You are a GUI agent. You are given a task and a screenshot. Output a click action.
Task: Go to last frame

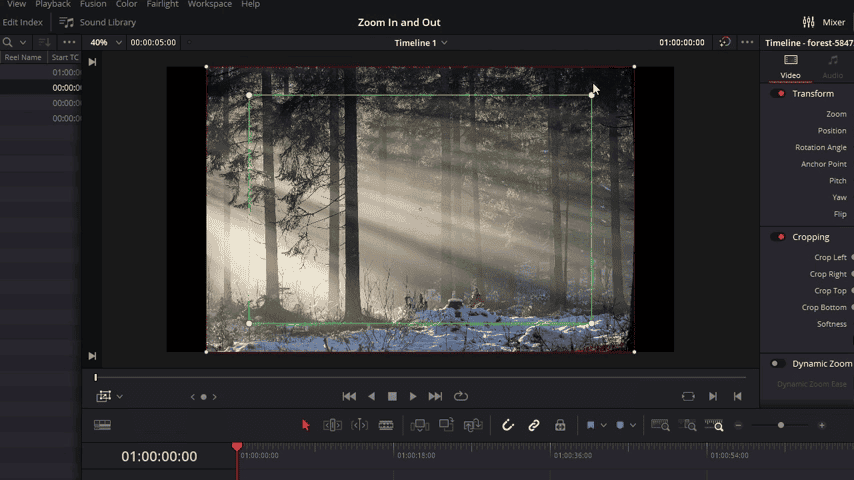click(435, 396)
